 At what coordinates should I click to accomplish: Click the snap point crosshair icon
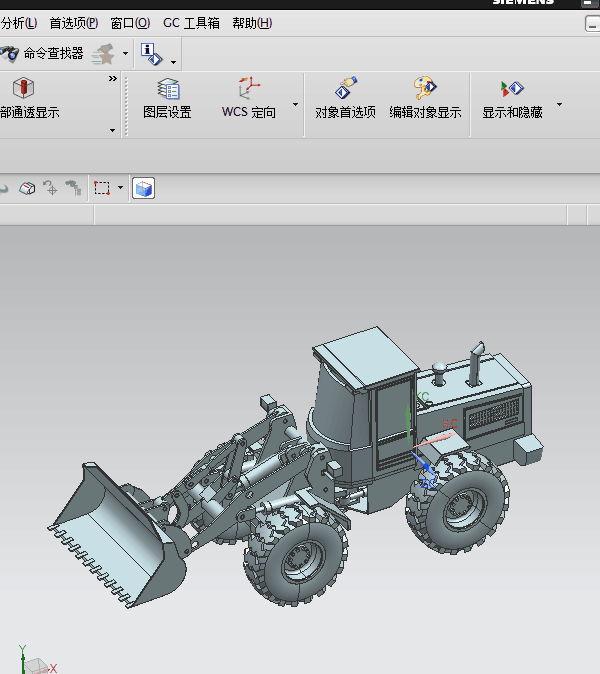(50, 188)
